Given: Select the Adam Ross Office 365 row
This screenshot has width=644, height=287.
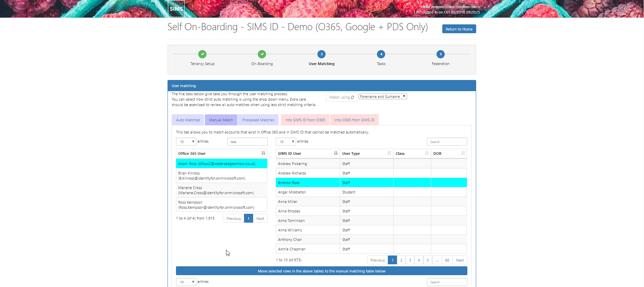Looking at the screenshot, I should pos(222,164).
